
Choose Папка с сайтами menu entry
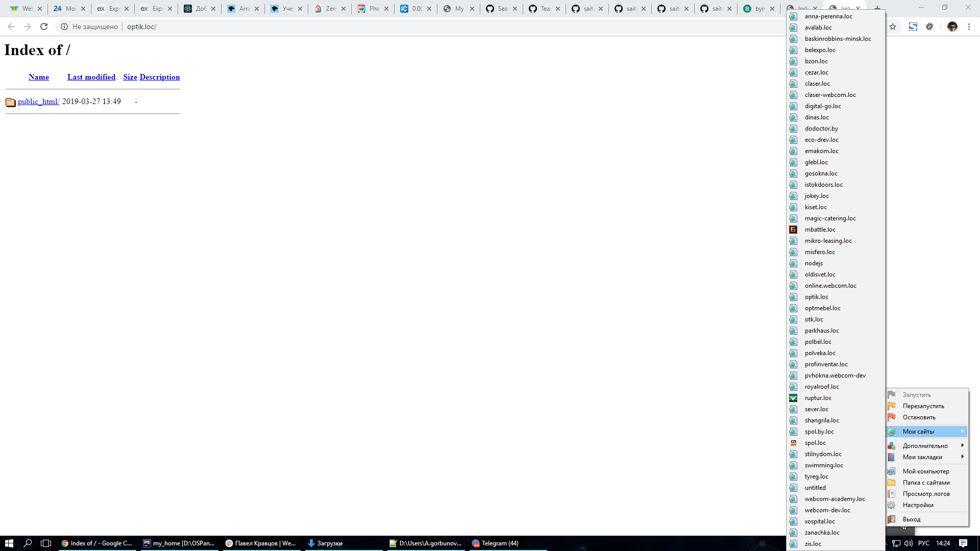[x=926, y=483]
